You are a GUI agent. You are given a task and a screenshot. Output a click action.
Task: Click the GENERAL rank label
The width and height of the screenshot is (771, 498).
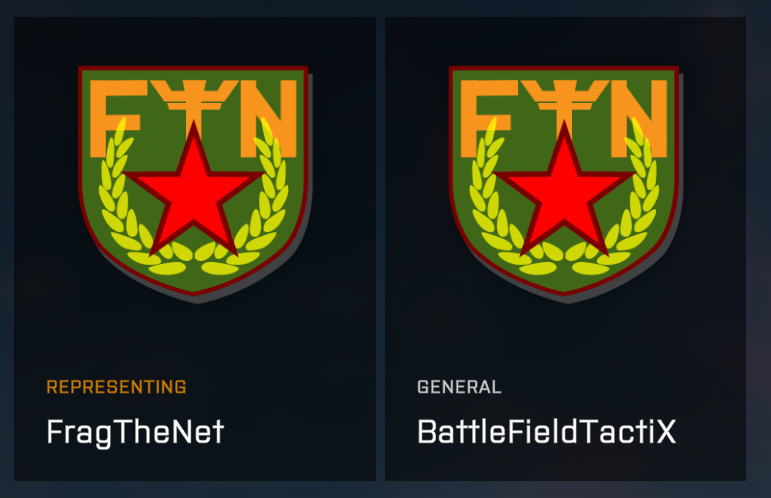pyautogui.click(x=459, y=387)
